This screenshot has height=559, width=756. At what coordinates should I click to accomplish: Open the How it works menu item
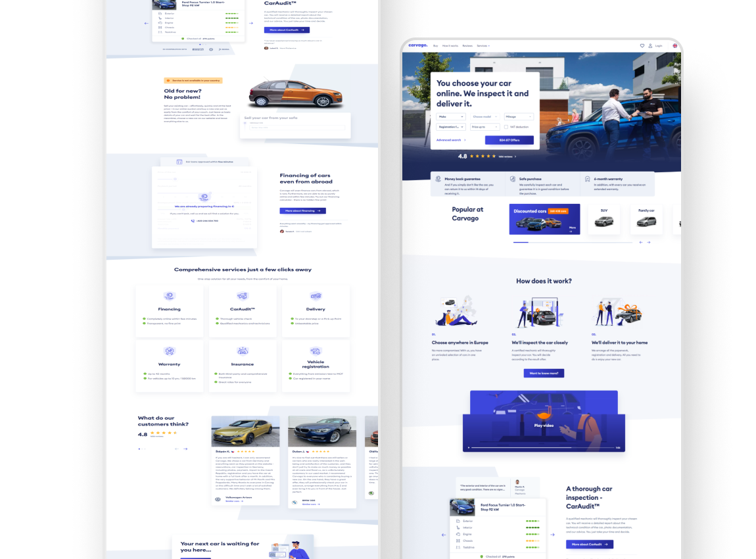coord(450,46)
